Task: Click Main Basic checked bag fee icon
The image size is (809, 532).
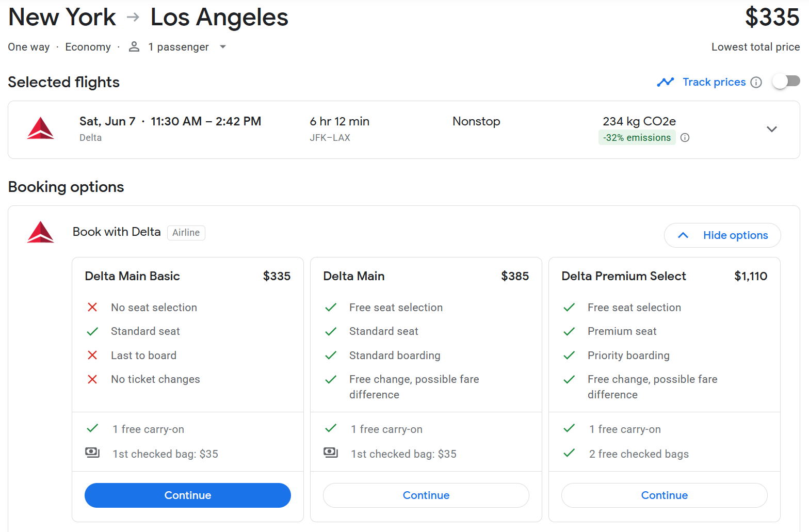Action: pyautogui.click(x=92, y=453)
